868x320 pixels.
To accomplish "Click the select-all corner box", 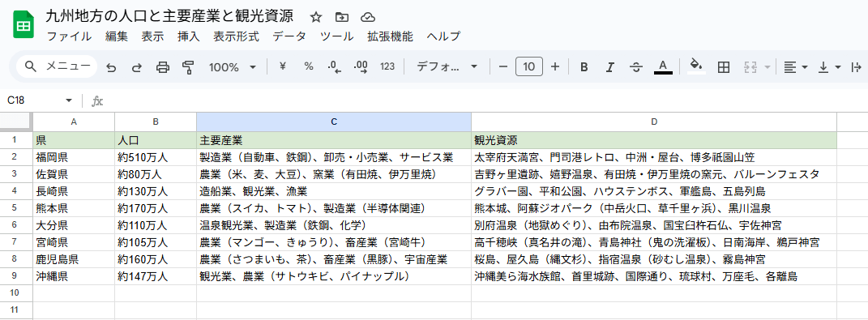I will click(x=16, y=122).
